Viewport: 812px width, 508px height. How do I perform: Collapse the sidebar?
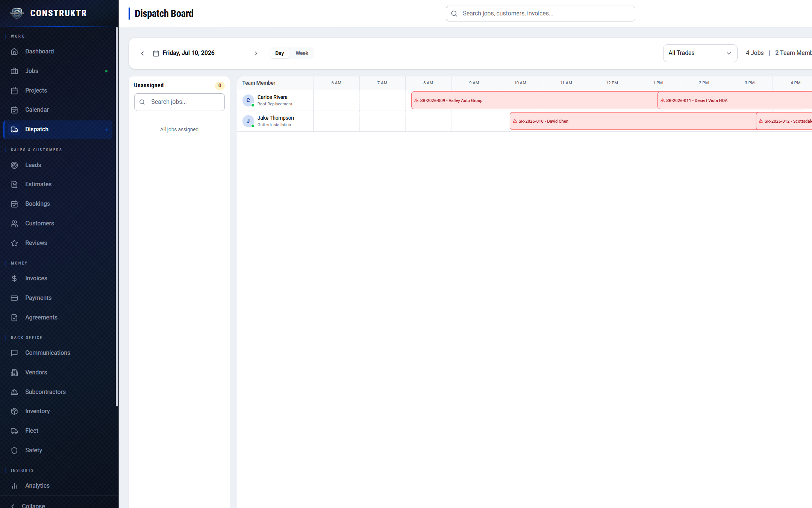(x=29, y=505)
